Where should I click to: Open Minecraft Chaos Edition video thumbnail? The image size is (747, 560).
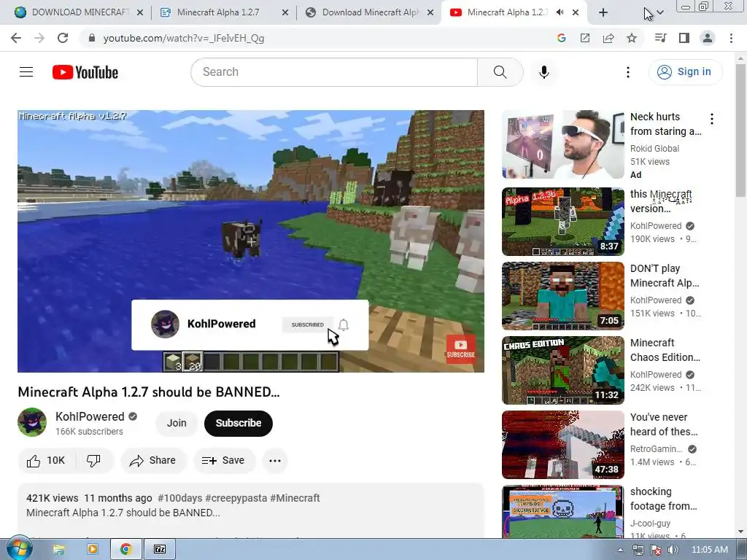pos(562,370)
